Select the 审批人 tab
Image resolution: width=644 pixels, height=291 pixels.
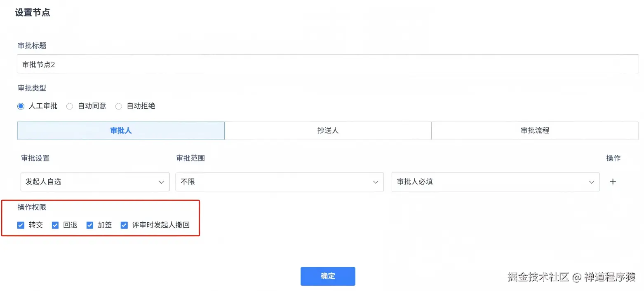[x=120, y=130]
